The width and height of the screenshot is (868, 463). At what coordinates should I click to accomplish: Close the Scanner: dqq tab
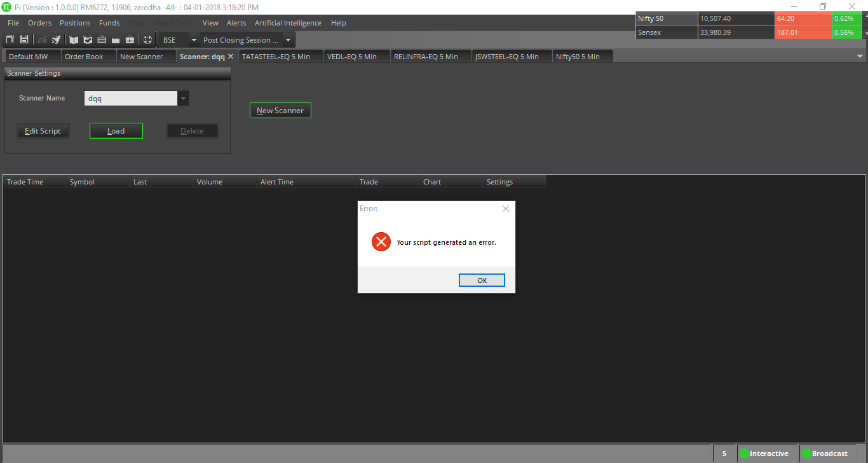pyautogui.click(x=231, y=57)
